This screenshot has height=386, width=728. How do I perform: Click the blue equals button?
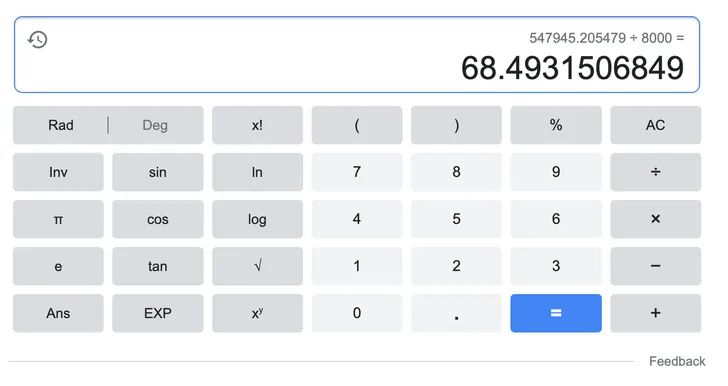click(556, 313)
